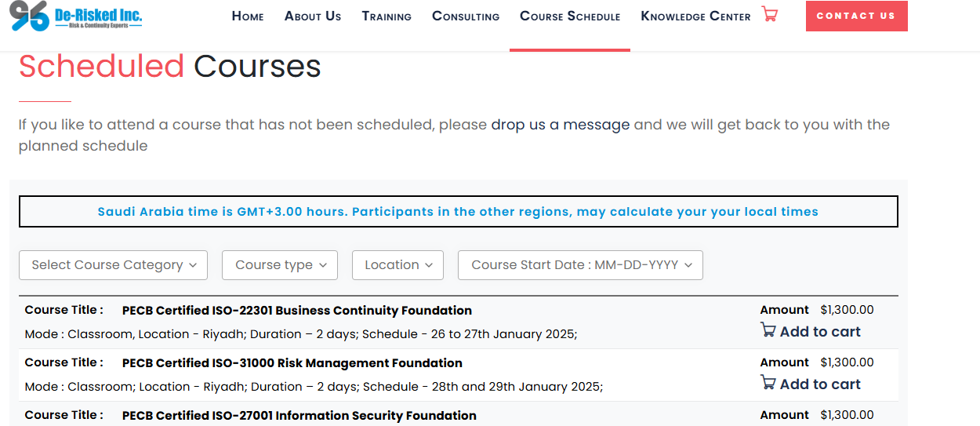The width and height of the screenshot is (980, 426).
Task: Open the shopping cart icon in header
Action: [x=769, y=15]
